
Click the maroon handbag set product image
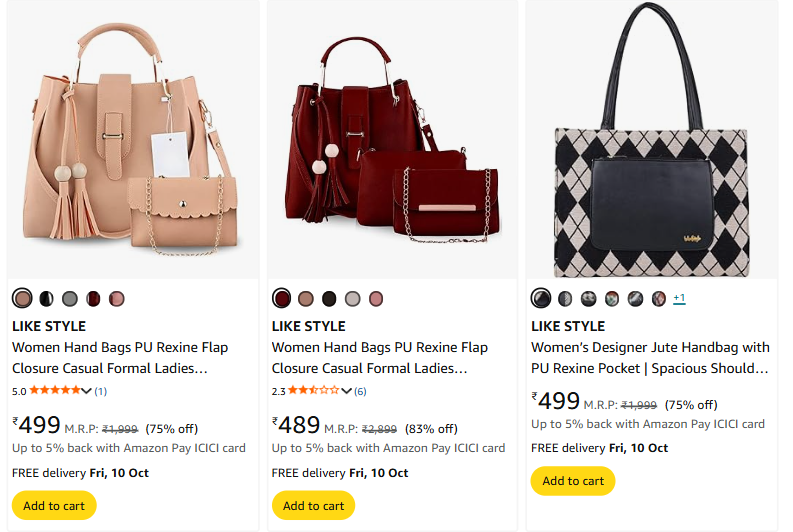coord(393,140)
